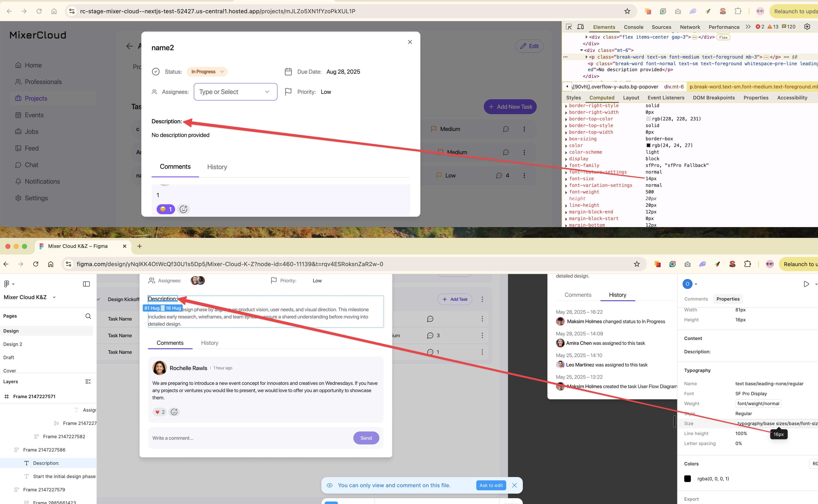Toggle Figma sidebar panel icon
This screenshot has width=818, height=504.
click(86, 284)
